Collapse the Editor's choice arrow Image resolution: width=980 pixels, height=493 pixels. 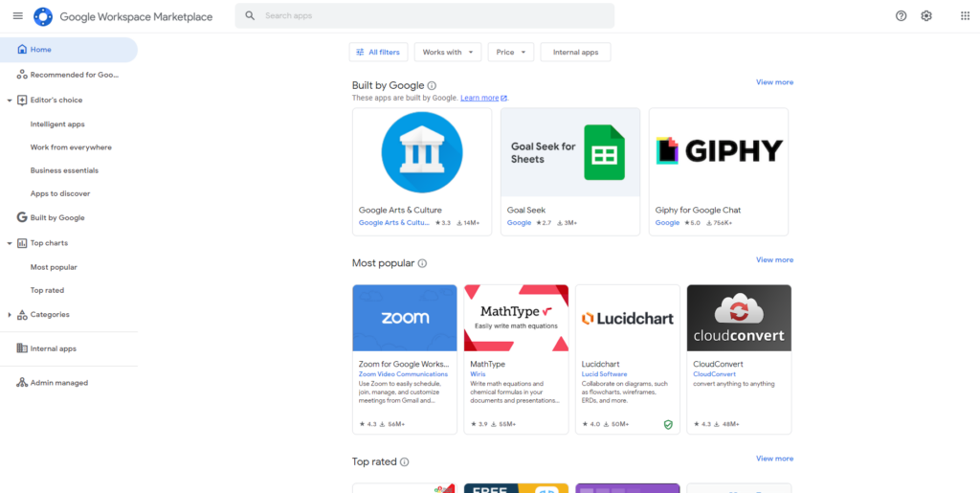click(x=10, y=100)
